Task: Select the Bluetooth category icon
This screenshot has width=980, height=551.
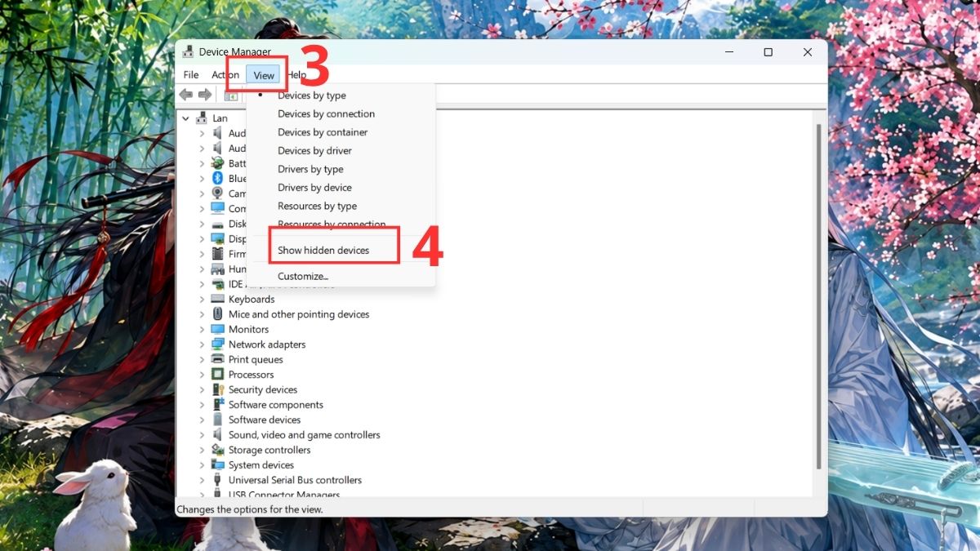Action: (218, 178)
